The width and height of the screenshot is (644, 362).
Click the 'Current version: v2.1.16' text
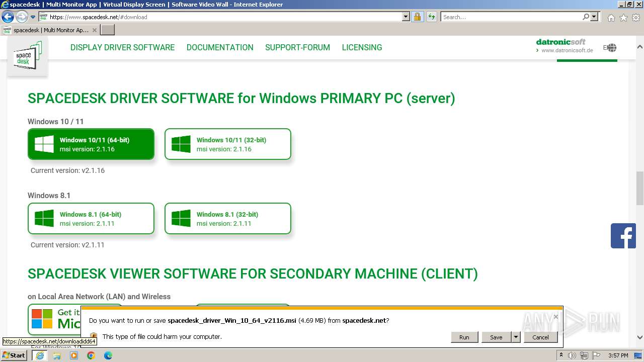coord(67,170)
